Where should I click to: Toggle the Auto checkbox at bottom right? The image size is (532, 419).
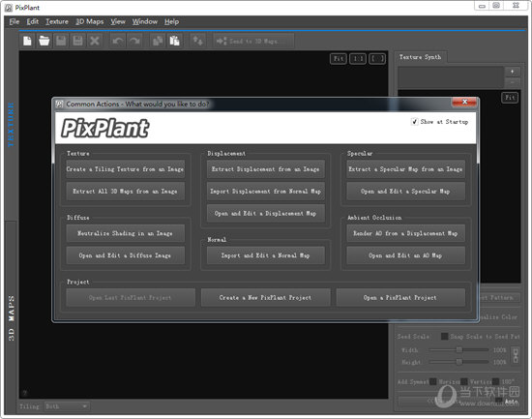pos(499,401)
